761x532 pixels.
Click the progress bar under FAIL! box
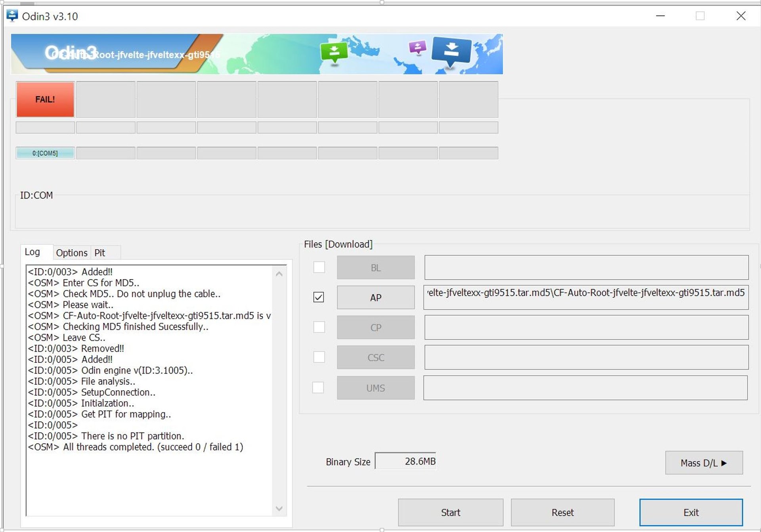(45, 127)
